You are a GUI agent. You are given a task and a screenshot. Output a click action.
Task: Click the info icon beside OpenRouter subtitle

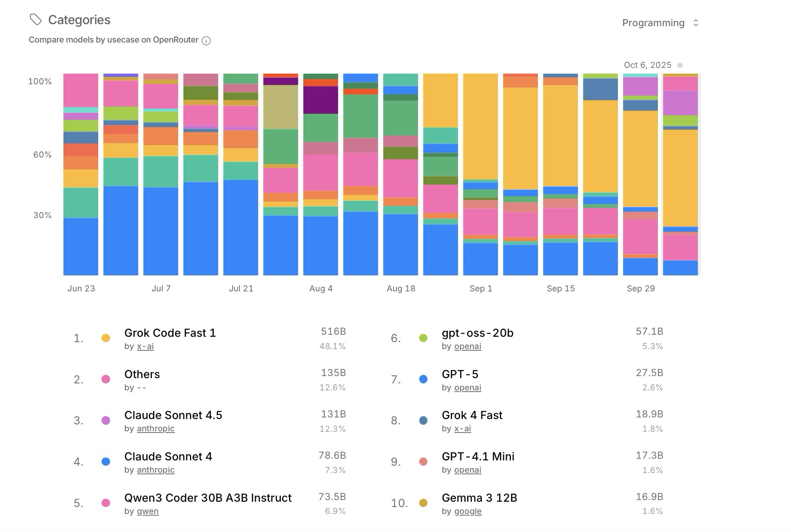pyautogui.click(x=206, y=41)
